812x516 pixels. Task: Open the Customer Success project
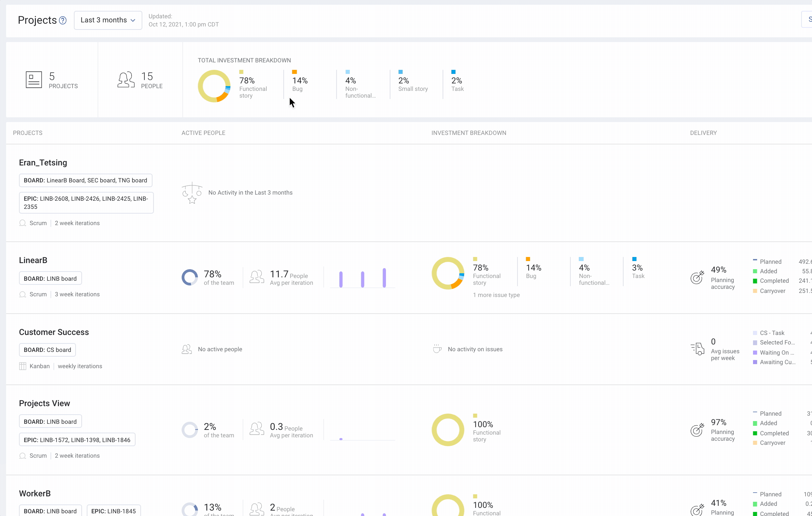[x=54, y=332]
